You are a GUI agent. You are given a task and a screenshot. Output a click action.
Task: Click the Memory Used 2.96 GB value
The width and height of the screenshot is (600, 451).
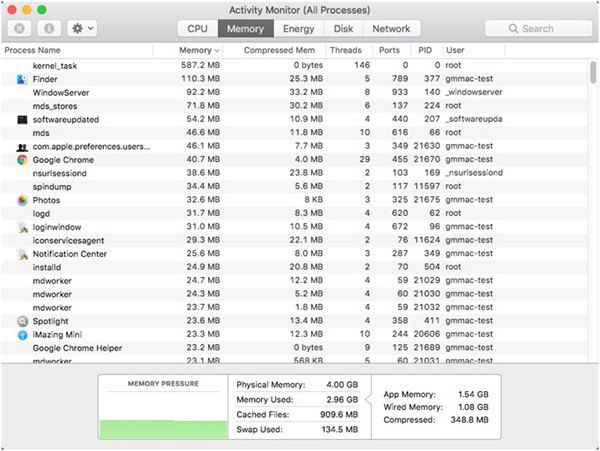click(x=342, y=400)
